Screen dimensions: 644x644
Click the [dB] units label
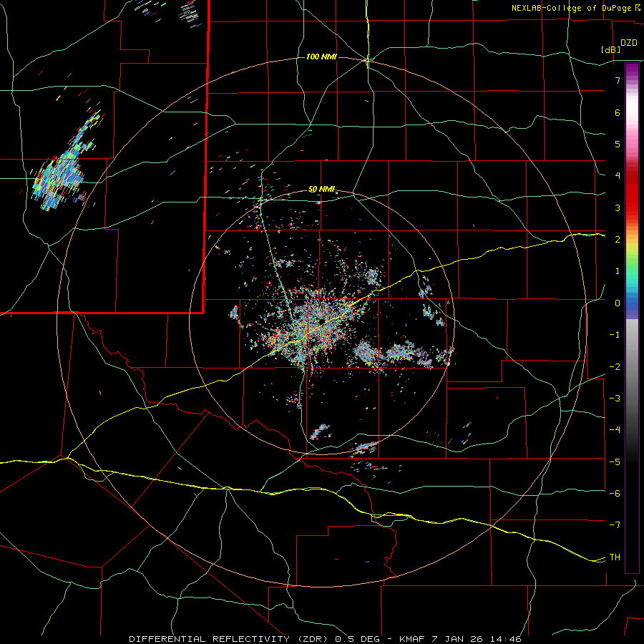[x=611, y=49]
